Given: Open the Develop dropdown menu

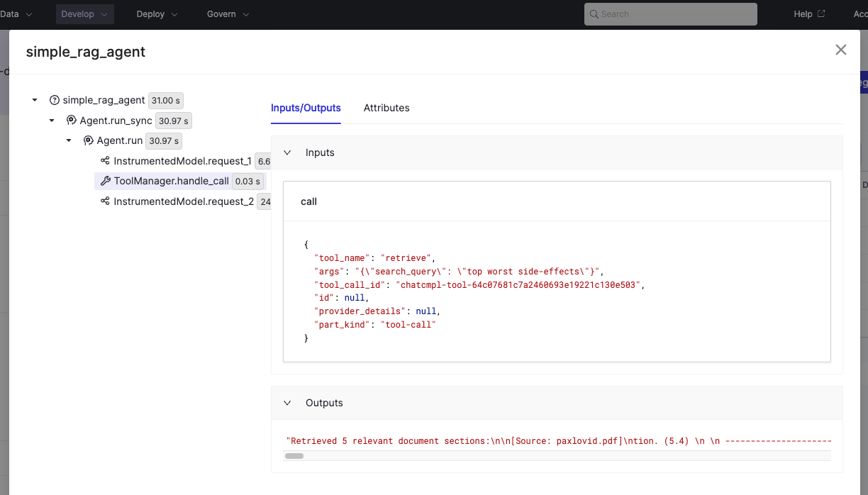Looking at the screenshot, I should coord(84,14).
